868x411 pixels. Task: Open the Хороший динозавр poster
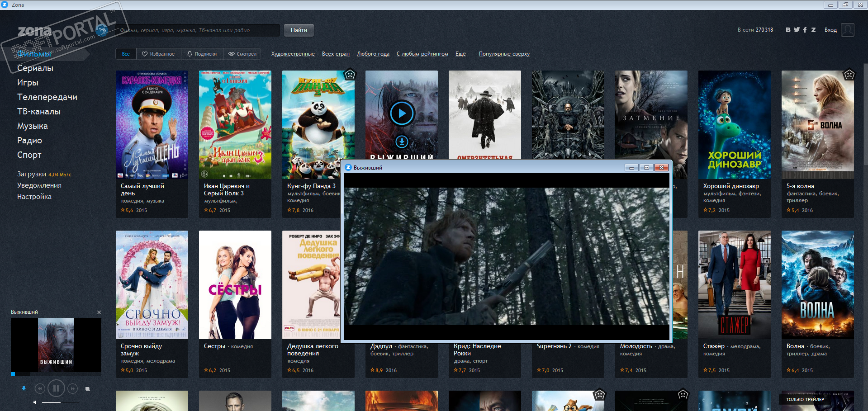[735, 124]
